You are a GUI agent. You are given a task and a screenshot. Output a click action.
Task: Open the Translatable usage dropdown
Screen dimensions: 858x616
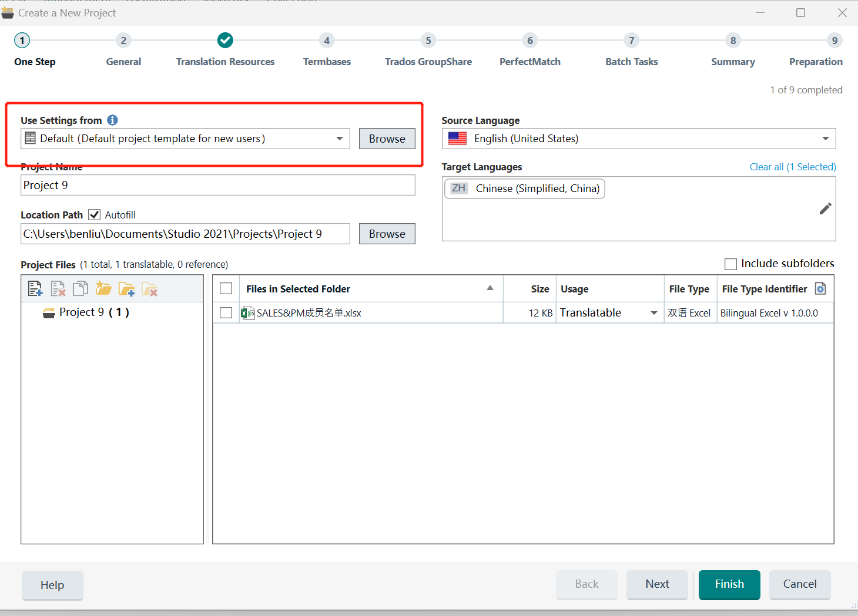click(653, 313)
